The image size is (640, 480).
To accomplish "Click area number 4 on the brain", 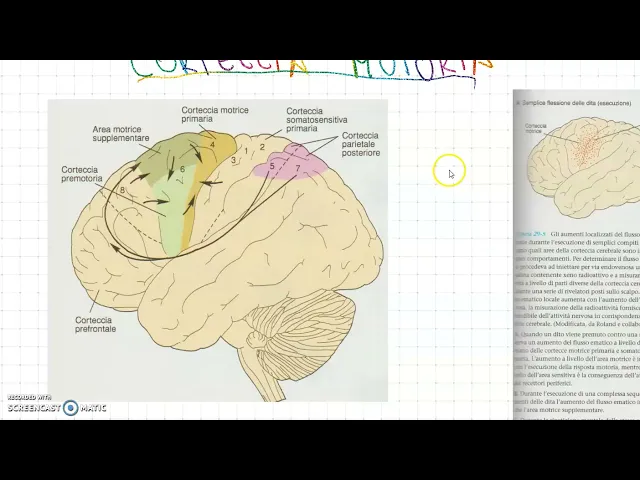I will 213,144.
